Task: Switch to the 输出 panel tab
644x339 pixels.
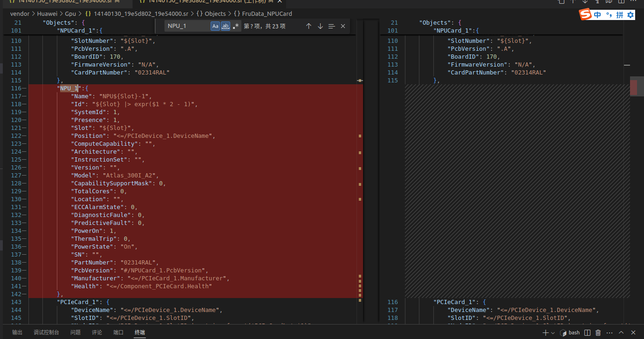Action: [17, 332]
